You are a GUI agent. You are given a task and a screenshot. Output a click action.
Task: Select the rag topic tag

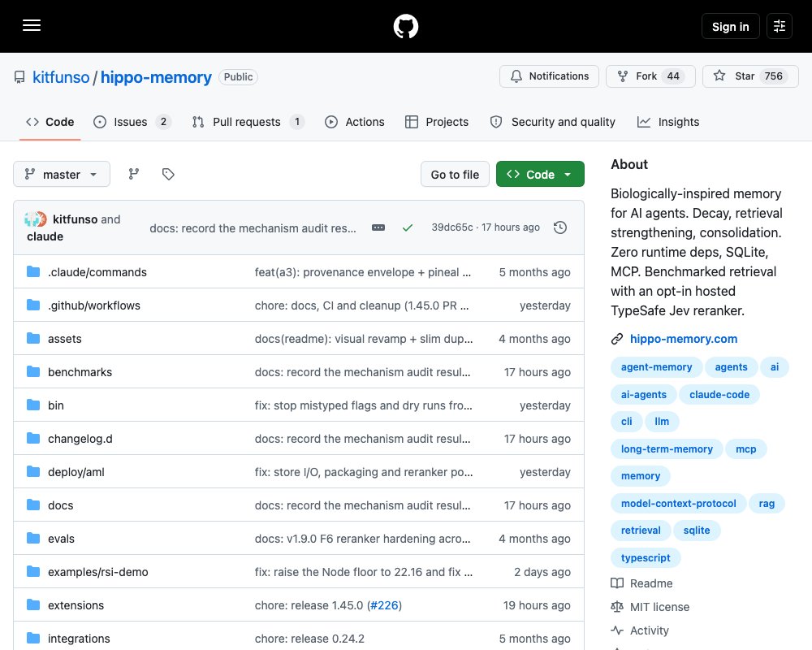(x=767, y=503)
